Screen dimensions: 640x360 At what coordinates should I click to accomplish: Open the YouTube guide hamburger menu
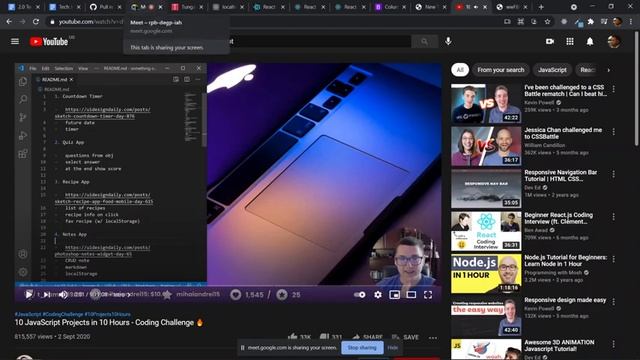pyautogui.click(x=15, y=41)
